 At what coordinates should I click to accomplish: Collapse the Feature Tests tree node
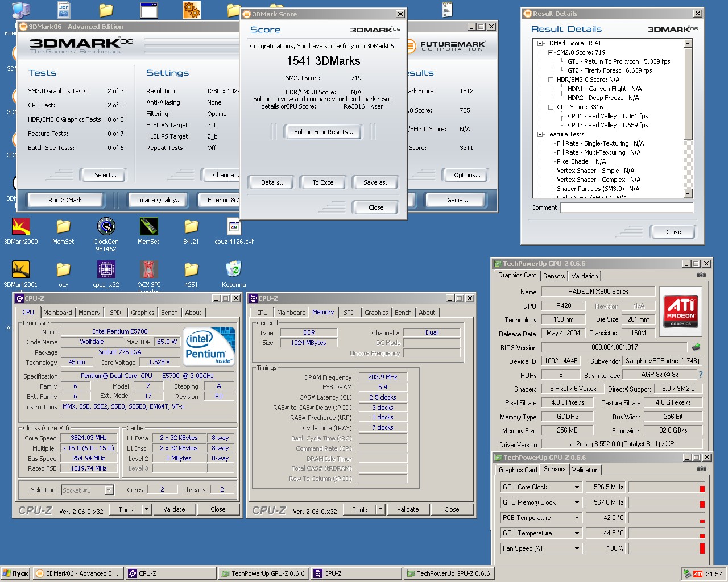point(540,134)
